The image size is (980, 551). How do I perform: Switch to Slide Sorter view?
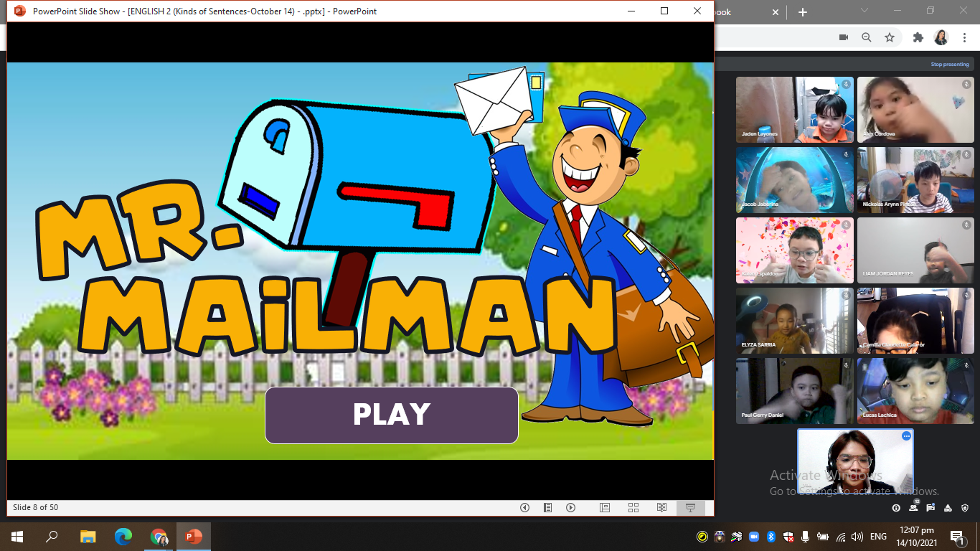point(633,508)
